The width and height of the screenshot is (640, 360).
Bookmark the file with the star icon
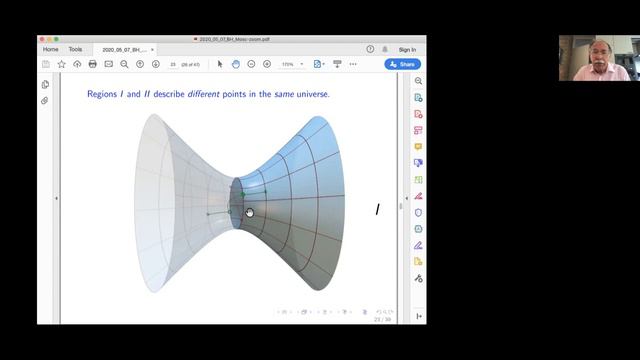(62, 64)
